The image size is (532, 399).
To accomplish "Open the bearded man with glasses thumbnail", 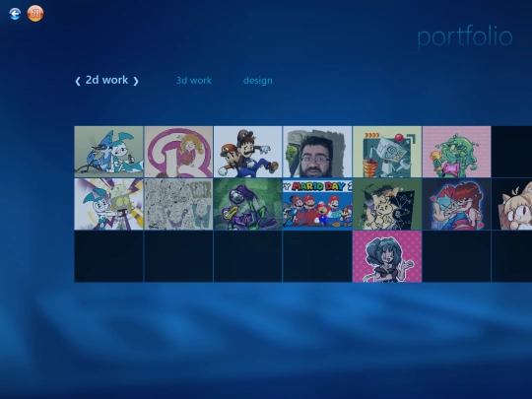I will (317, 152).
